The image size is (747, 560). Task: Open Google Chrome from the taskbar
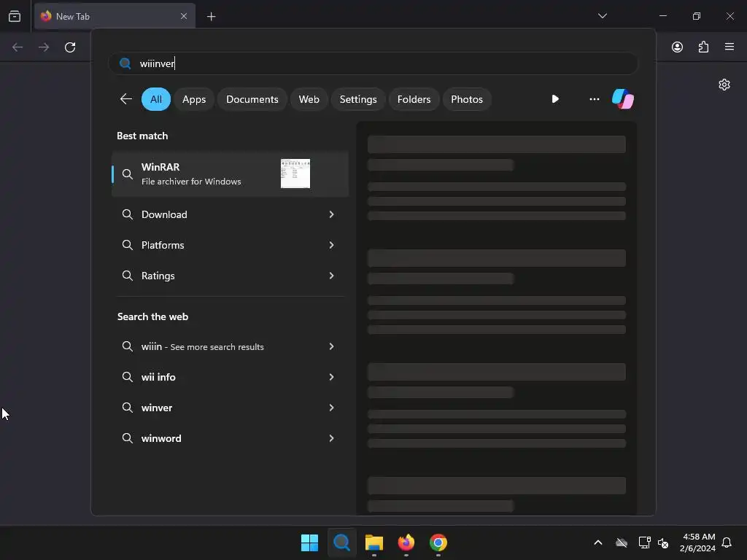click(x=438, y=542)
